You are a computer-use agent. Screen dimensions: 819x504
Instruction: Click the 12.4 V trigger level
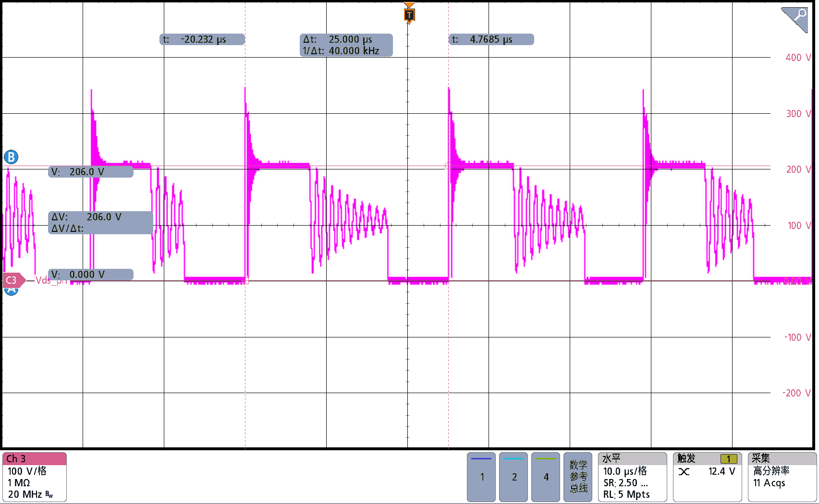click(722, 471)
